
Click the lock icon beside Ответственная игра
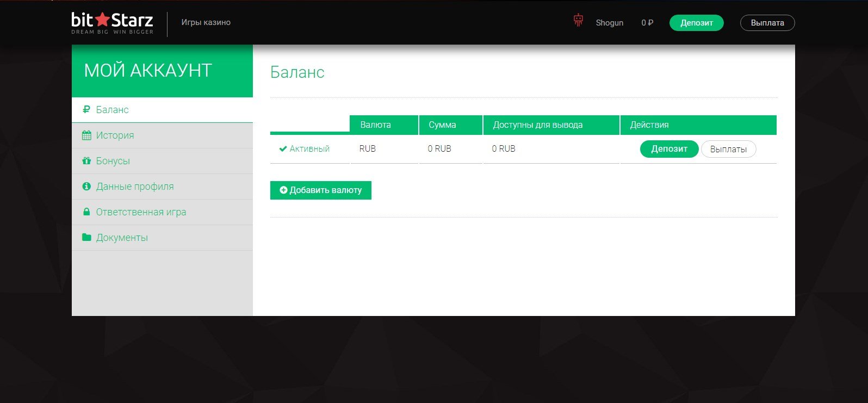coord(86,212)
